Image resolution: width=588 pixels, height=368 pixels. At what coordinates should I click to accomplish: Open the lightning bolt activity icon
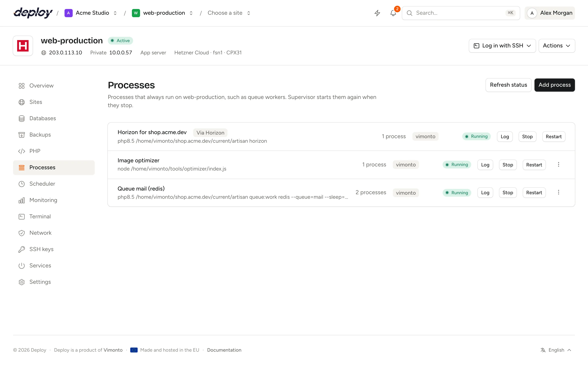click(x=377, y=13)
